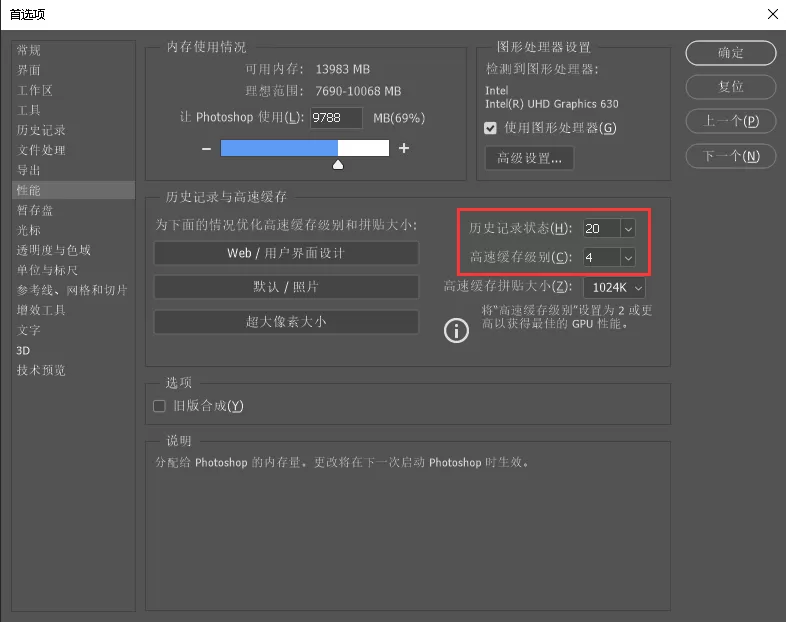Expand the 高速缓存级别 dropdown arrow

[x=628, y=258]
